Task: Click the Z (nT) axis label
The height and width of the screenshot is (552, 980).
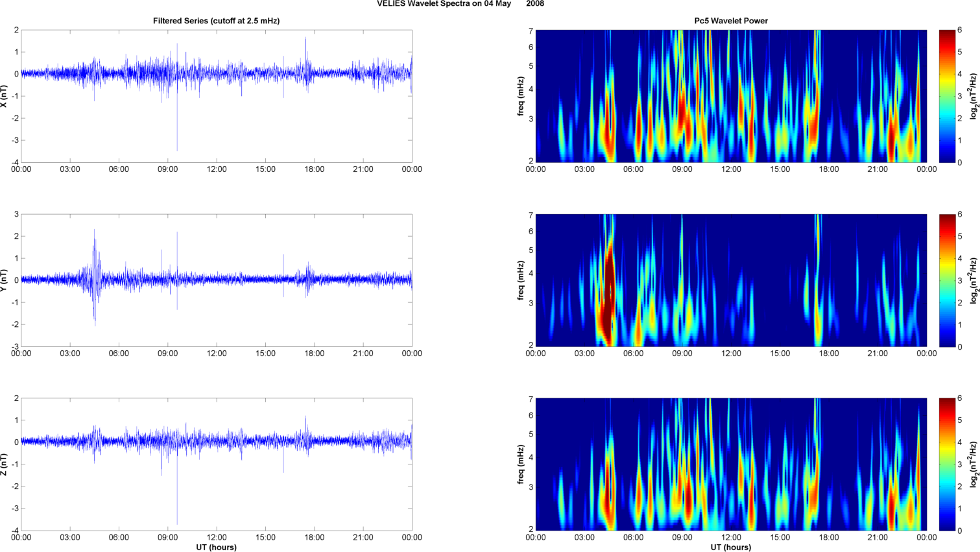Action: click(4, 464)
